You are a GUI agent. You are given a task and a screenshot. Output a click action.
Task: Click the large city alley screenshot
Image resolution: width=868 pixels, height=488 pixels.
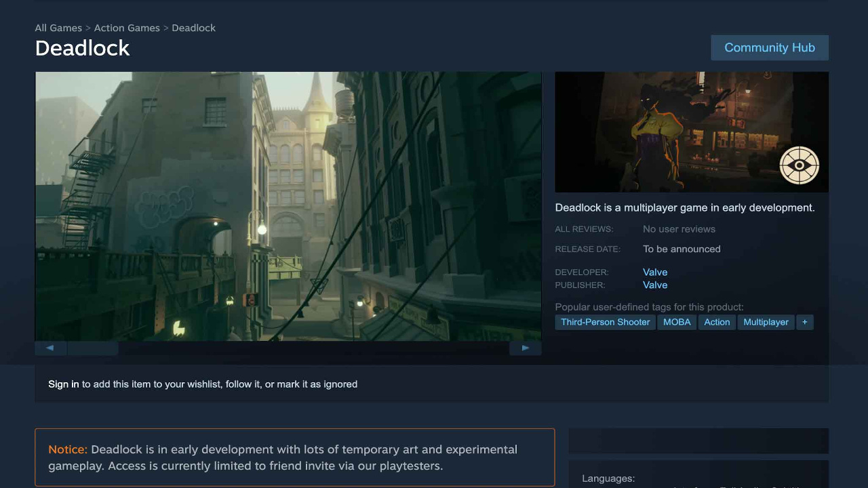tap(288, 206)
